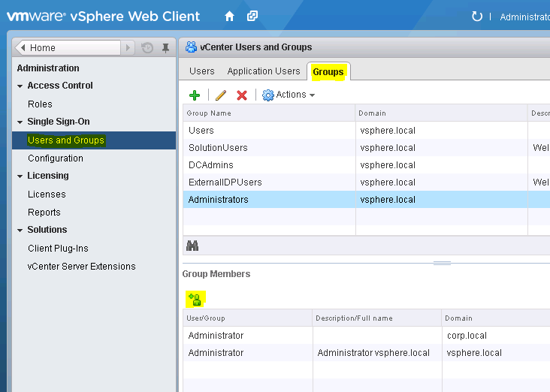This screenshot has width=550, height=392.
Task: Open the vCenter link icon beside Home
Action: [x=252, y=16]
